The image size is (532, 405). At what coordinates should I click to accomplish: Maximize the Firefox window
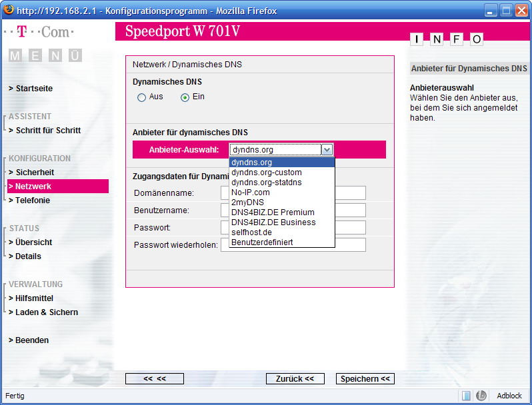click(x=506, y=11)
